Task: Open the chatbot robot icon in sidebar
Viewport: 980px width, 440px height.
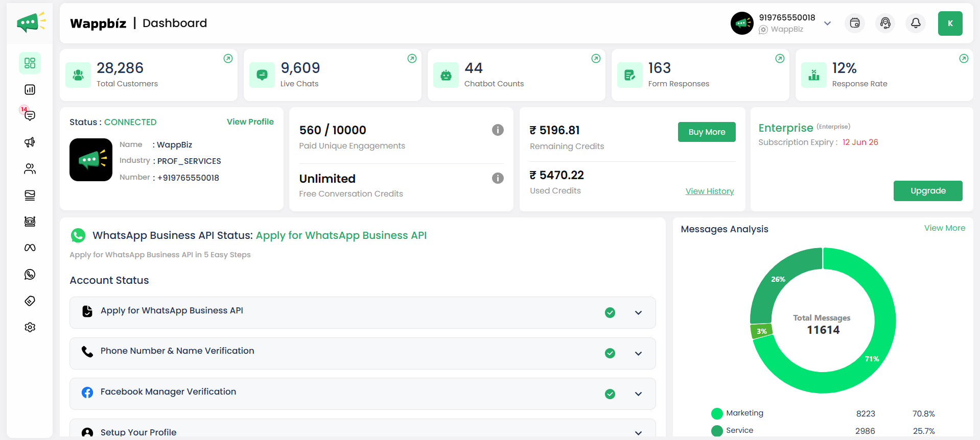Action: (x=30, y=222)
